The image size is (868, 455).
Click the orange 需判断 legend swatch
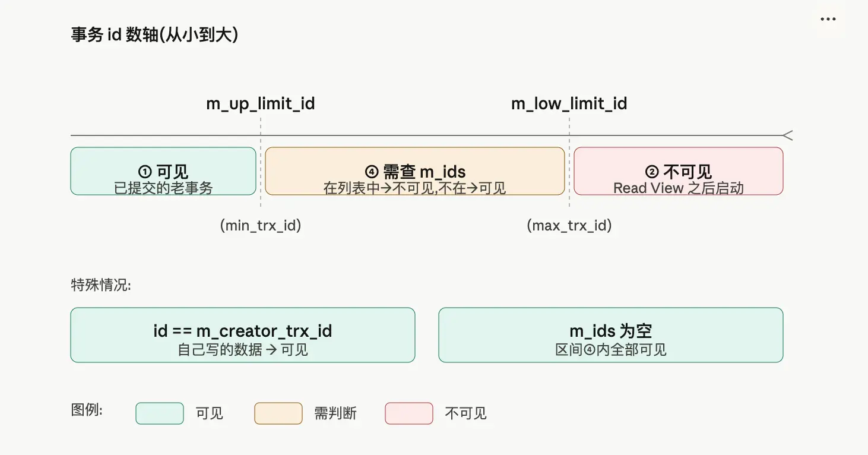(278, 413)
